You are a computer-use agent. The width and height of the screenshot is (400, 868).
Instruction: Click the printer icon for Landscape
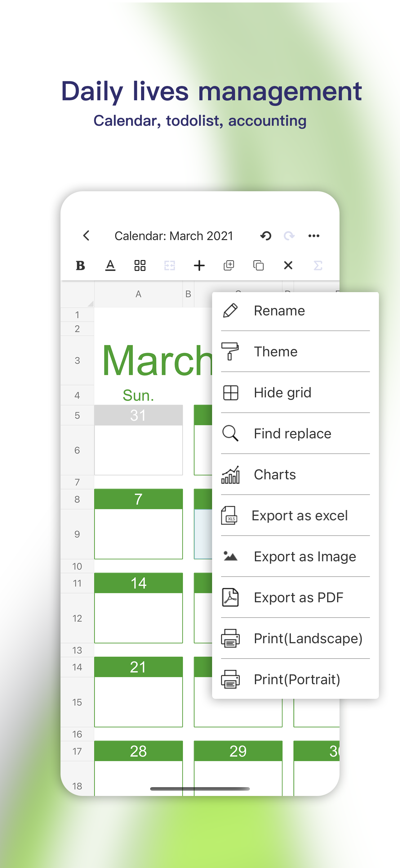230,638
